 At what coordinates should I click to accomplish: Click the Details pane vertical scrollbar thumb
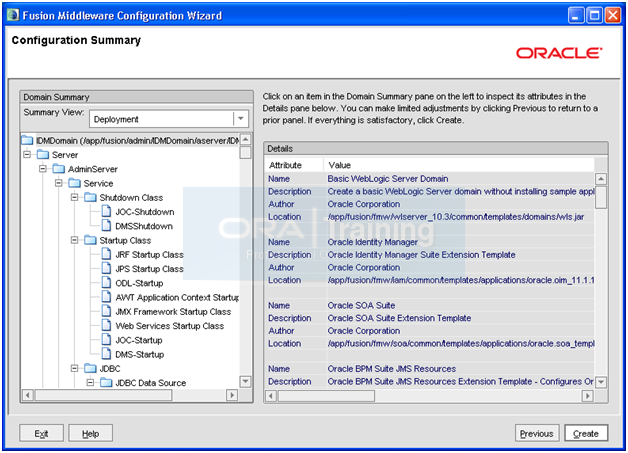[601, 197]
